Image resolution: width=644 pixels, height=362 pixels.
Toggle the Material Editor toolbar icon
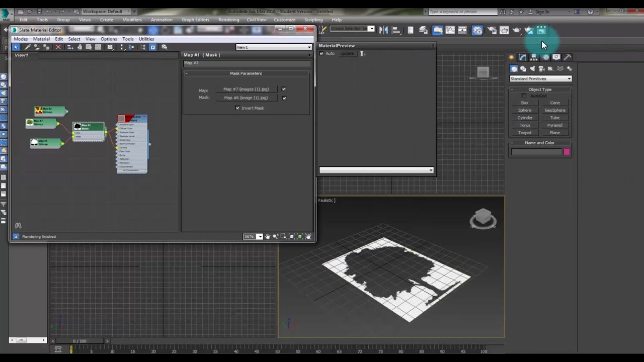[x=477, y=30]
